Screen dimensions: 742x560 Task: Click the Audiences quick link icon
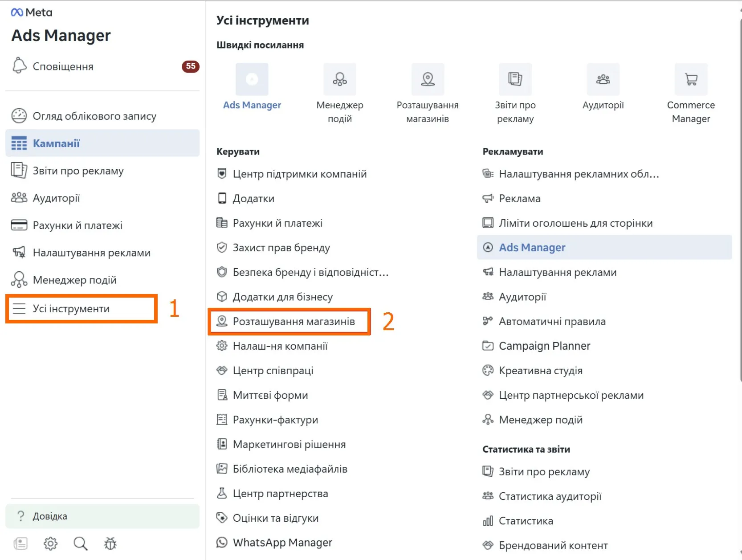click(x=603, y=79)
